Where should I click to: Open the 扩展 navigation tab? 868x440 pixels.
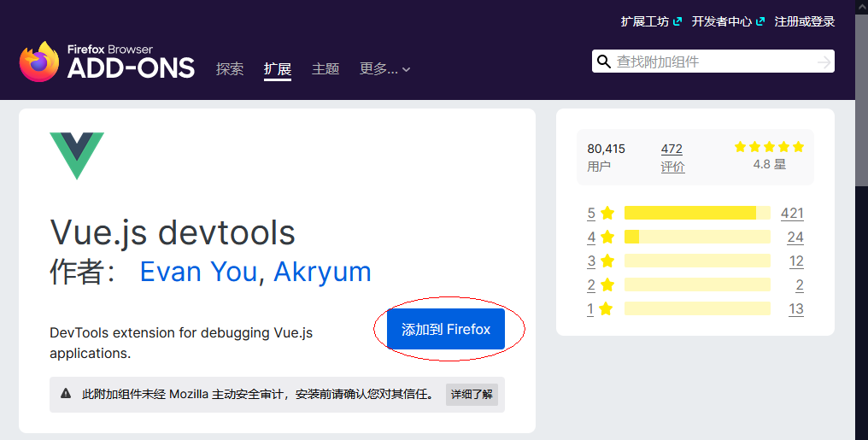pyautogui.click(x=278, y=68)
